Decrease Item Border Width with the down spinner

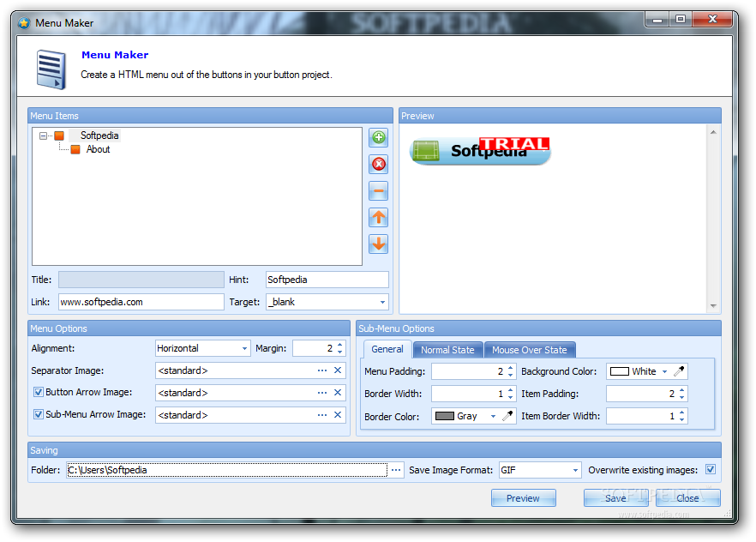point(681,419)
